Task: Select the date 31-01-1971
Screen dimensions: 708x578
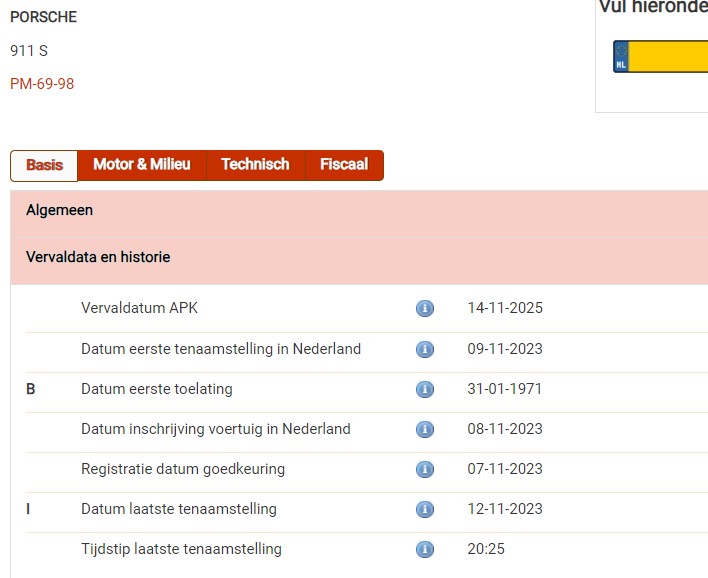Action: point(504,389)
